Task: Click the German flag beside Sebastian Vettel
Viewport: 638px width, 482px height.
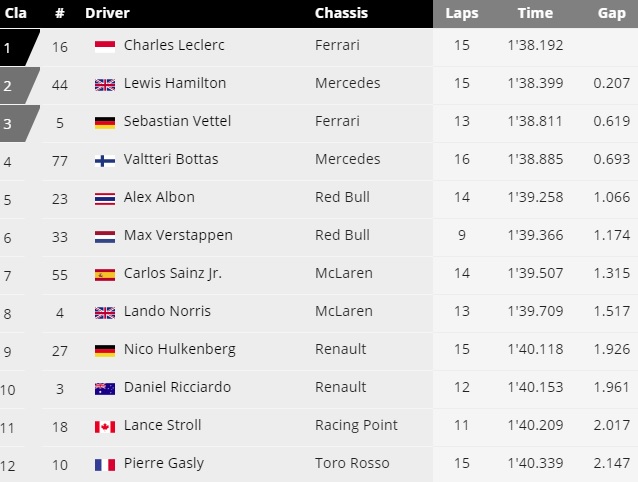Action: pos(104,122)
